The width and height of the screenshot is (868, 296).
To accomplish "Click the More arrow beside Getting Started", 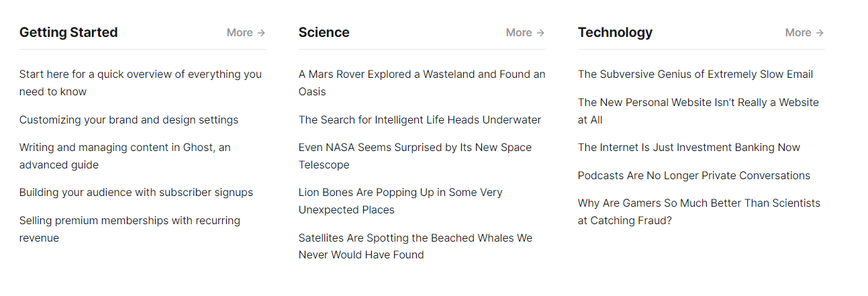I will [x=246, y=33].
